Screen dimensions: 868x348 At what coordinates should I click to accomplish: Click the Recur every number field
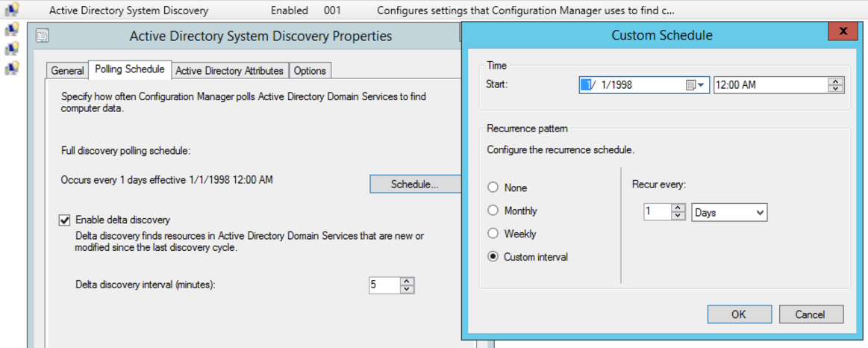(658, 212)
